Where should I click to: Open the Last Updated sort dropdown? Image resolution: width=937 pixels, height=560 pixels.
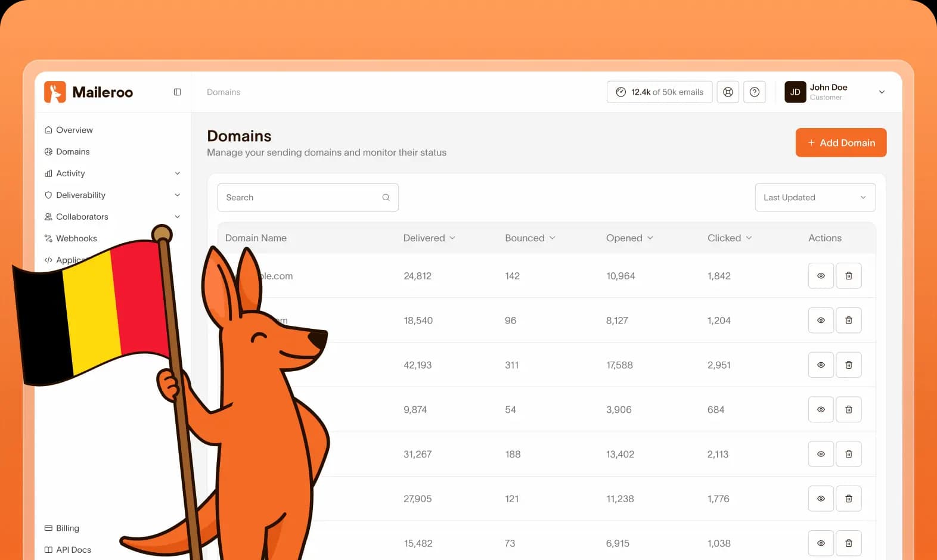pyautogui.click(x=815, y=197)
